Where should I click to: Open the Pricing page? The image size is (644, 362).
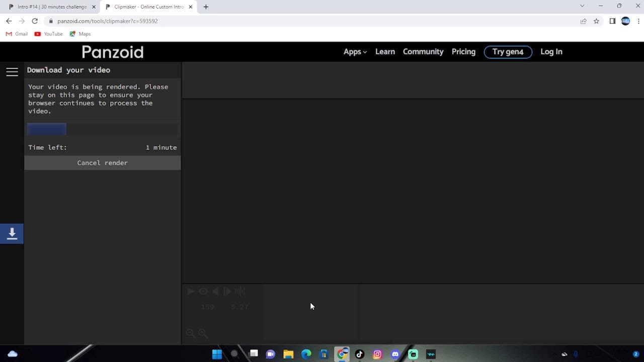463,52
